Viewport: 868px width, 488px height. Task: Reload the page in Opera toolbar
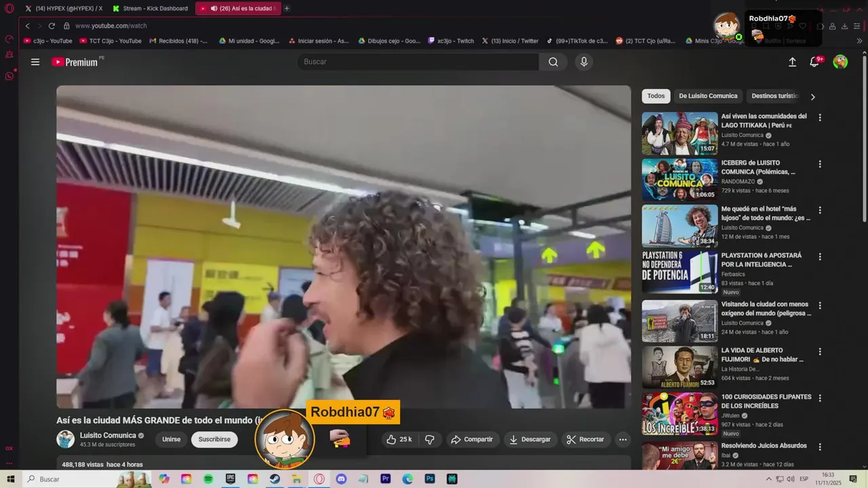52,26
